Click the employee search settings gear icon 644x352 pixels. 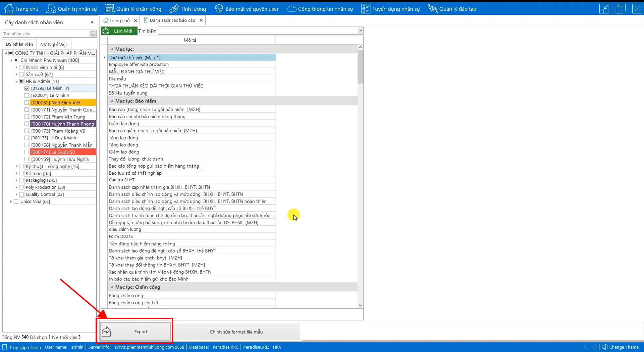[93, 34]
